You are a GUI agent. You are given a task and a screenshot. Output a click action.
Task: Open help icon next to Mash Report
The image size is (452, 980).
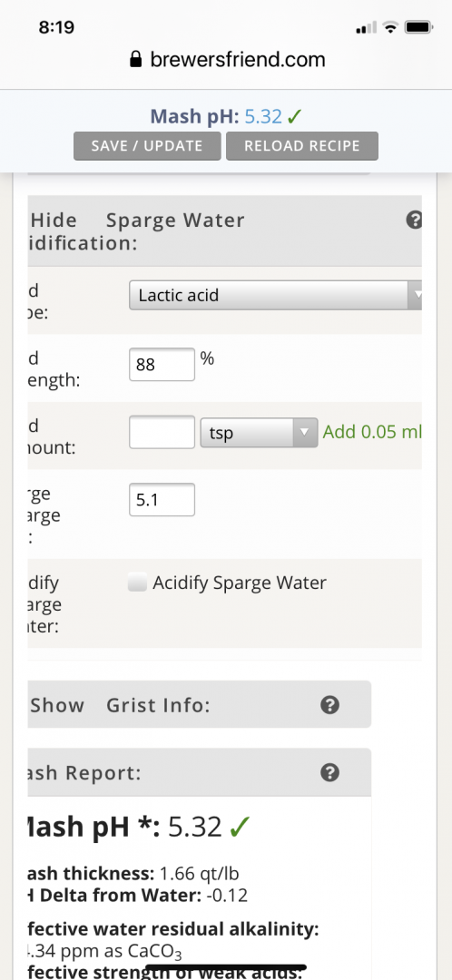[329, 772]
